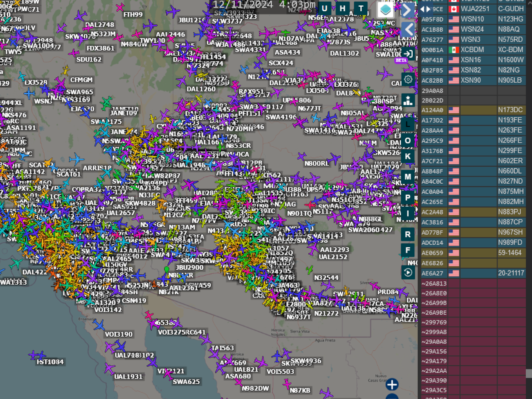Click registration N882MH in table

pyautogui.click(x=511, y=202)
